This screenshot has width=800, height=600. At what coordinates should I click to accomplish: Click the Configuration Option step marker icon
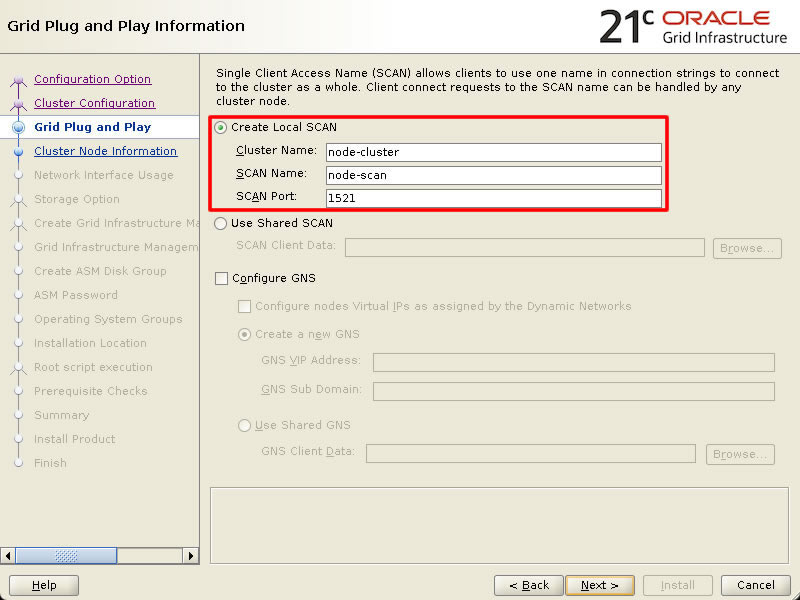(19, 80)
